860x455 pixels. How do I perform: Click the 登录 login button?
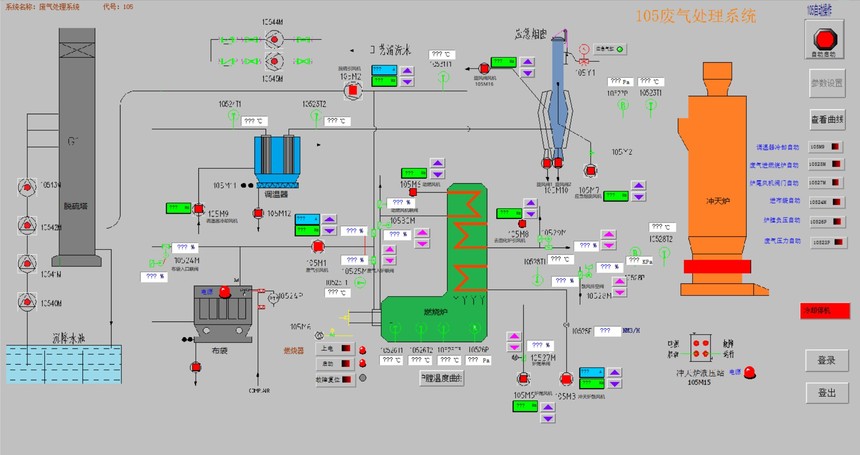coord(826,360)
